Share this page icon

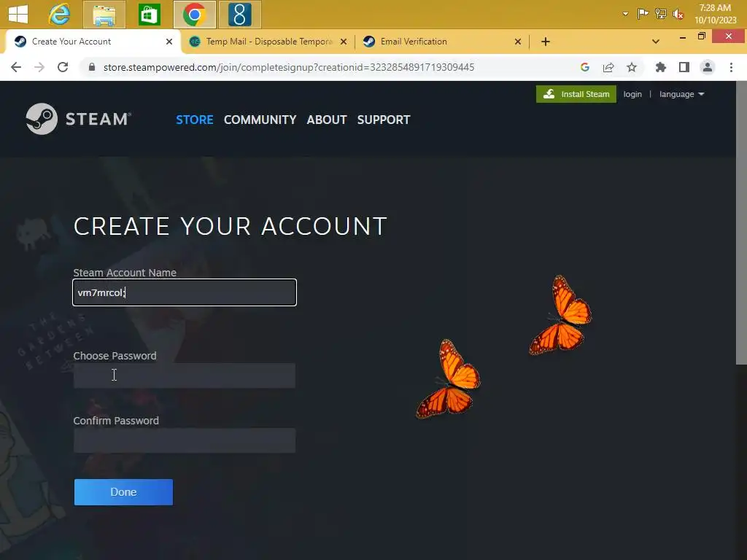(608, 67)
